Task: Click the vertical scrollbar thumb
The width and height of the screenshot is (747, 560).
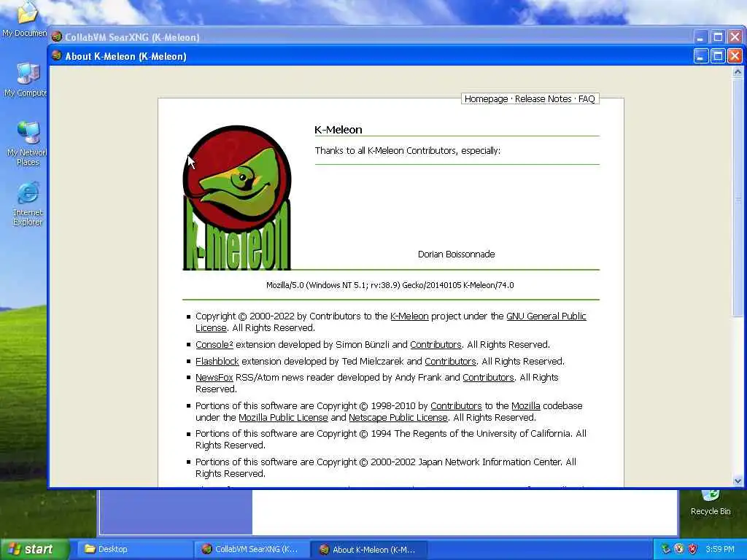Action: tap(738, 197)
